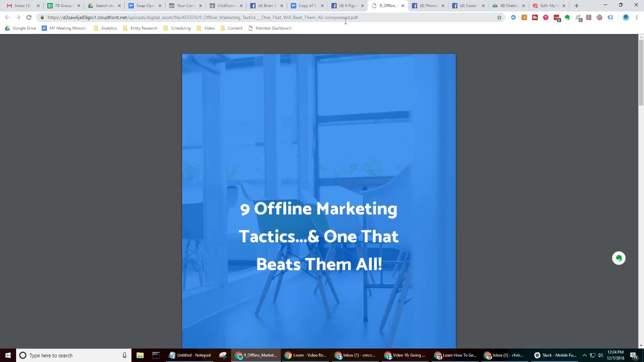Viewport: 644px width, 362px height.
Task: Click the Cortana microphone icon
Action: point(124,355)
